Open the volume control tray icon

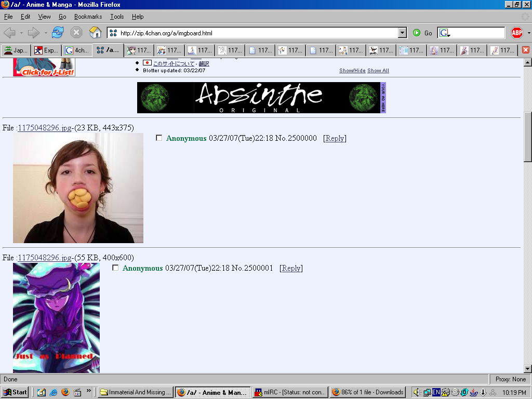coord(417,393)
